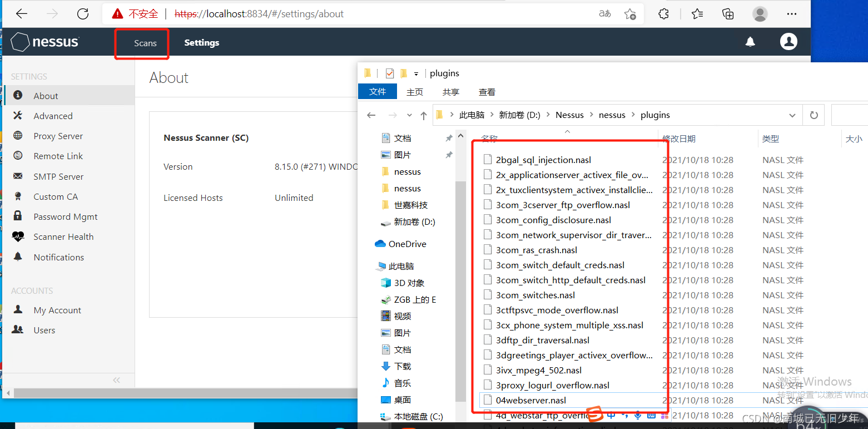The width and height of the screenshot is (868, 429).
Task: Select 3D 对象 in navigation pane
Action: click(409, 283)
